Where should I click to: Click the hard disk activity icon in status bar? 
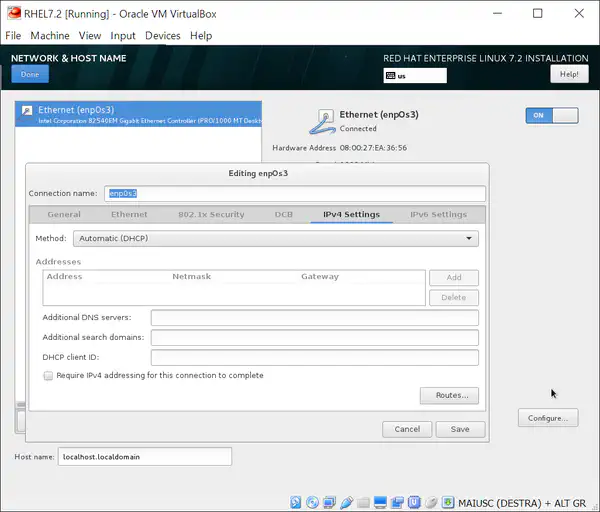pyautogui.click(x=295, y=501)
